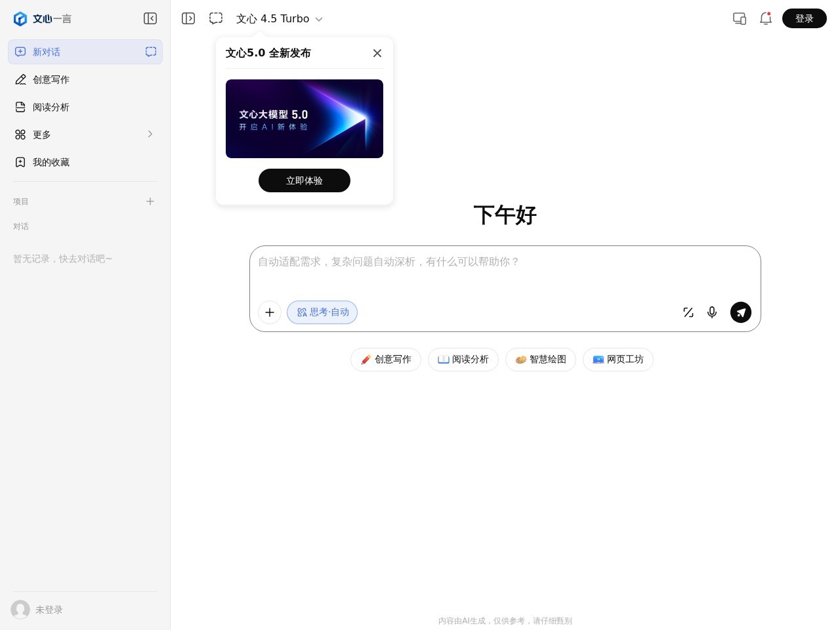Start a voice input with the microphone icon
Viewport: 840px width, 630px height.
(712, 312)
